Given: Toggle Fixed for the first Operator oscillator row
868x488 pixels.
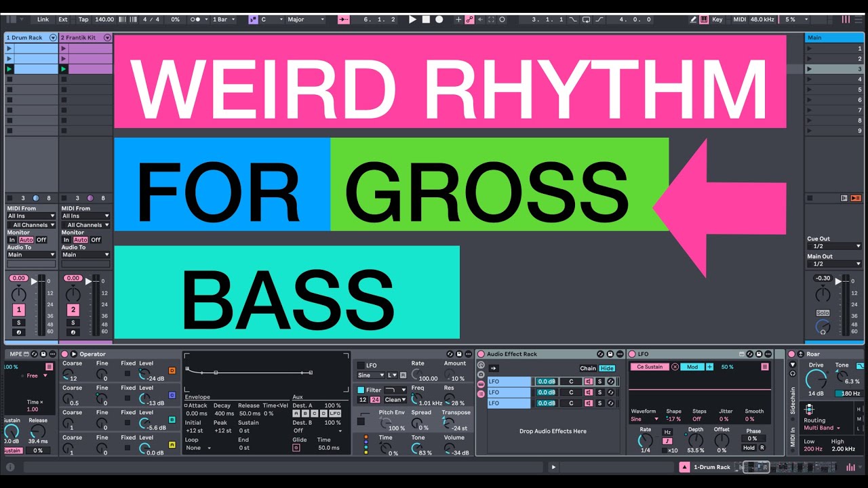Looking at the screenshot, I should [x=127, y=373].
